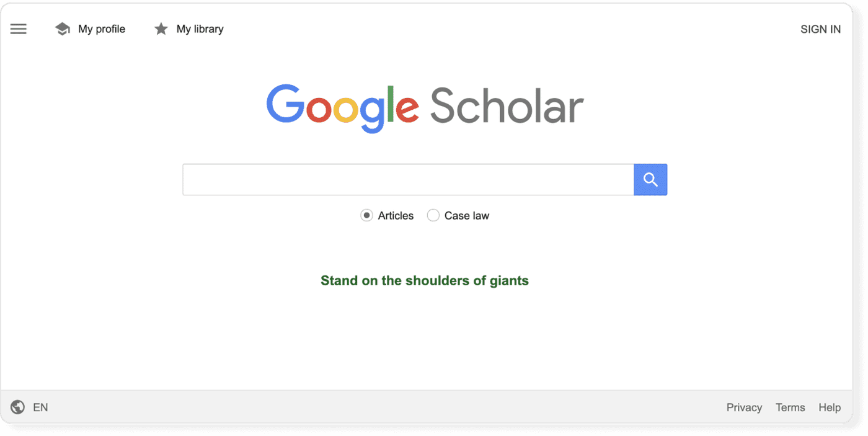868x436 pixels.
Task: Open the hamburger navigation menu
Action: click(x=18, y=29)
